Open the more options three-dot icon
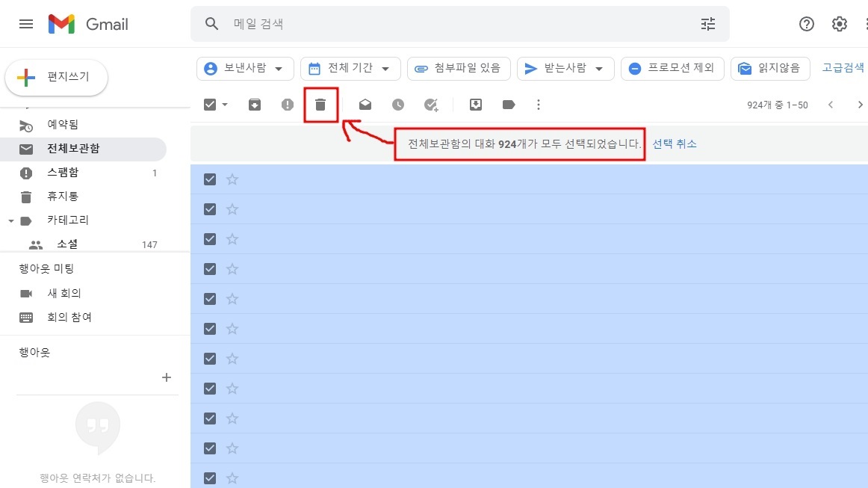868x488 pixels. pyautogui.click(x=539, y=105)
